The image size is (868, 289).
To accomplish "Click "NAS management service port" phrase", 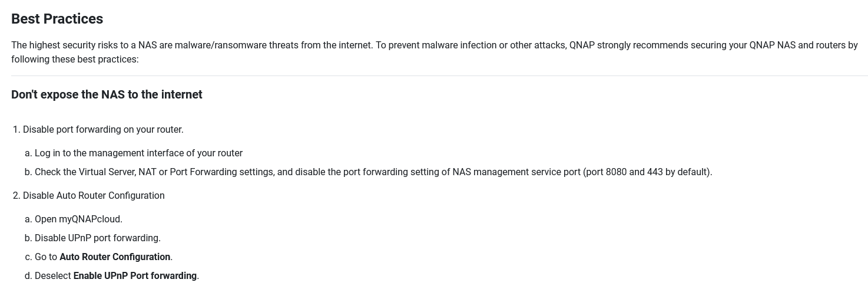I will pyautogui.click(x=516, y=172).
